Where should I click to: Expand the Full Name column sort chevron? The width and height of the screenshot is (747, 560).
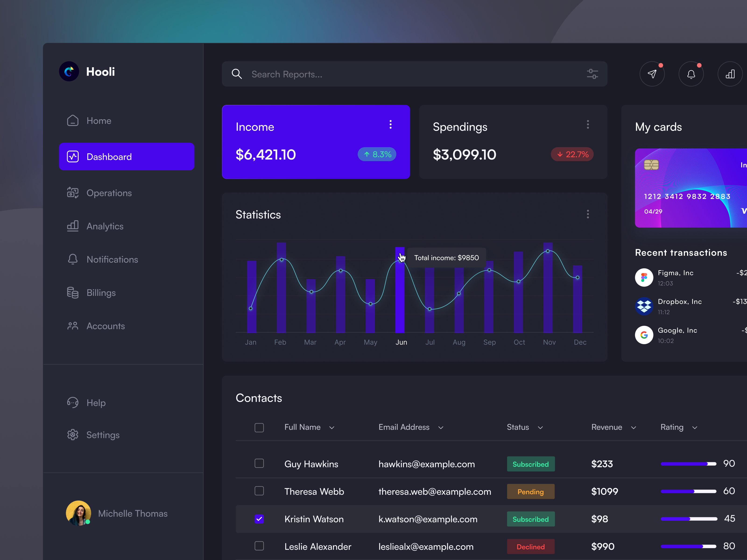pyautogui.click(x=332, y=428)
